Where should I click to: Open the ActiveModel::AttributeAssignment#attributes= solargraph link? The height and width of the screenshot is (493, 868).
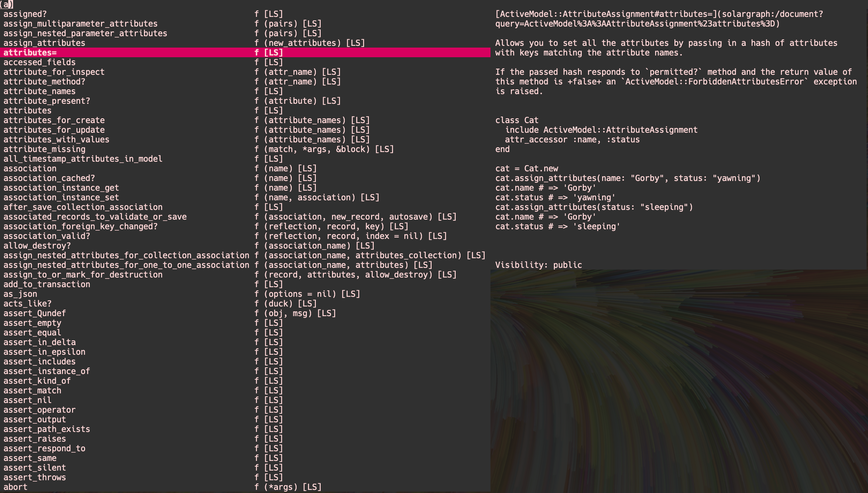659,14
